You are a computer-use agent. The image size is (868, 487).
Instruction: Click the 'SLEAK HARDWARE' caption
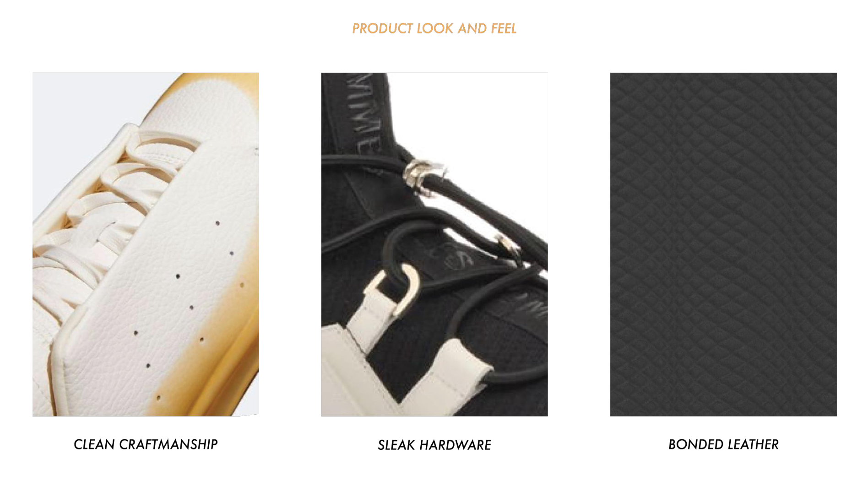point(434,445)
